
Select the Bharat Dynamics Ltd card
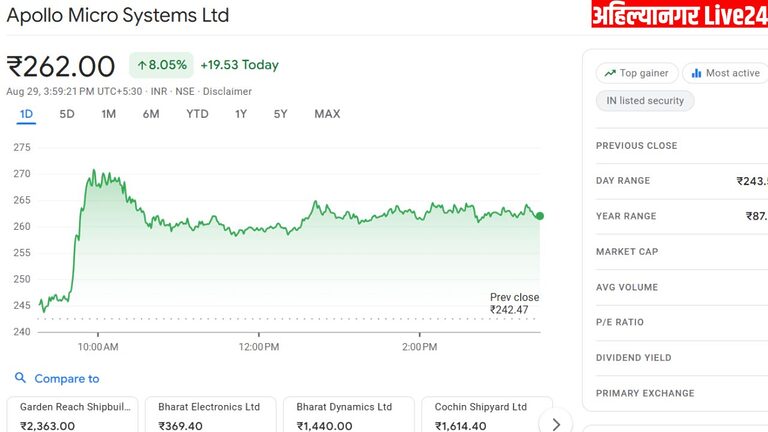coord(347,415)
